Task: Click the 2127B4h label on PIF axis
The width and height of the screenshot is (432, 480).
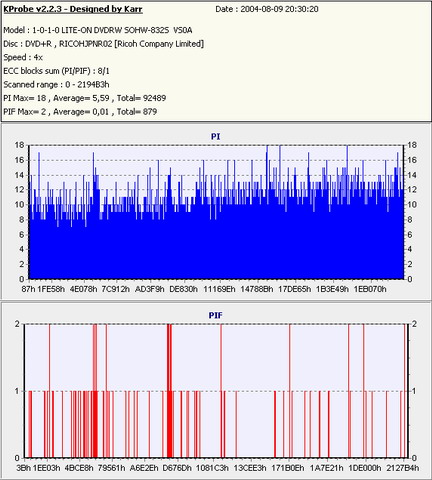Action: coord(403,468)
